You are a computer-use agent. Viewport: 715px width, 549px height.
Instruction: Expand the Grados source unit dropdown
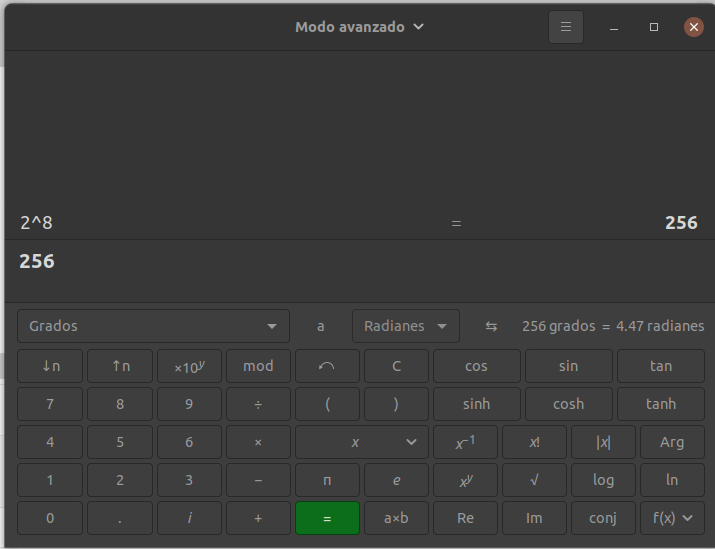[x=153, y=326]
